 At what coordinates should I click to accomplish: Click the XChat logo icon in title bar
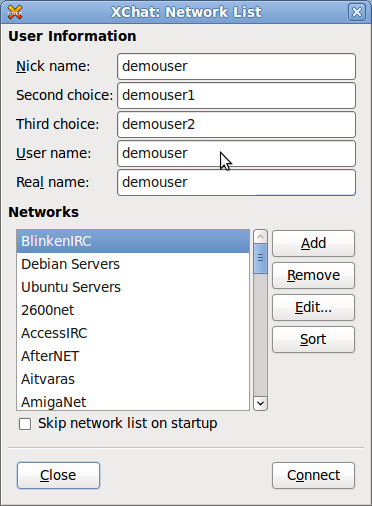click(15, 12)
